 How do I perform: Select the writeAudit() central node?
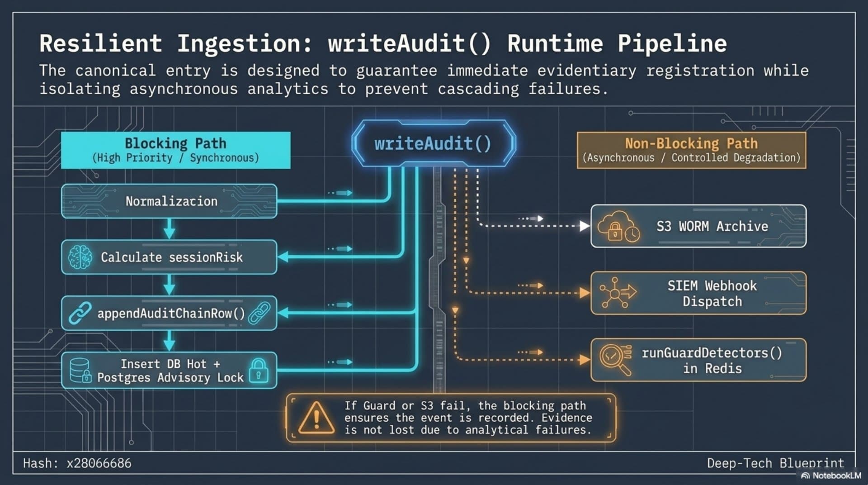coord(434,143)
